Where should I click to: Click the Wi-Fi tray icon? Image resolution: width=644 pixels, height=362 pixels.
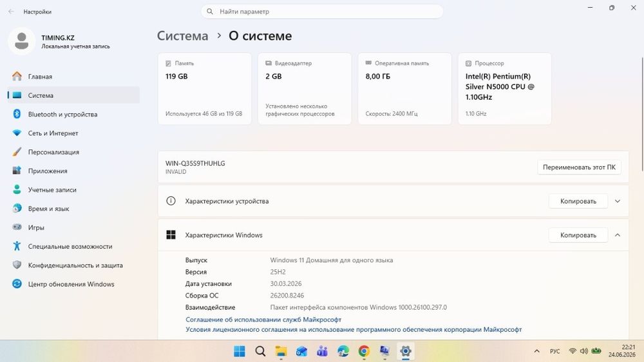point(572,351)
